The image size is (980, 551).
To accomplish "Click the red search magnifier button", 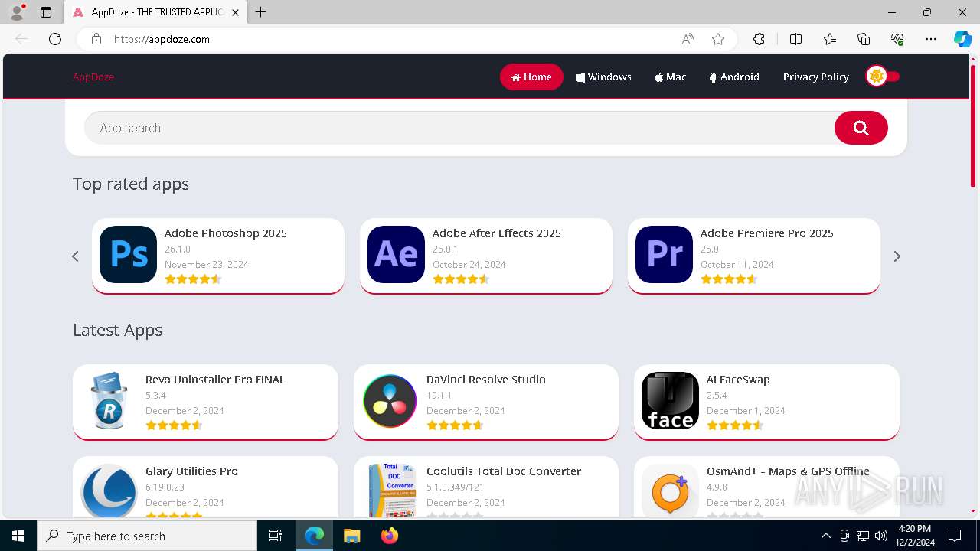I will coord(861,128).
